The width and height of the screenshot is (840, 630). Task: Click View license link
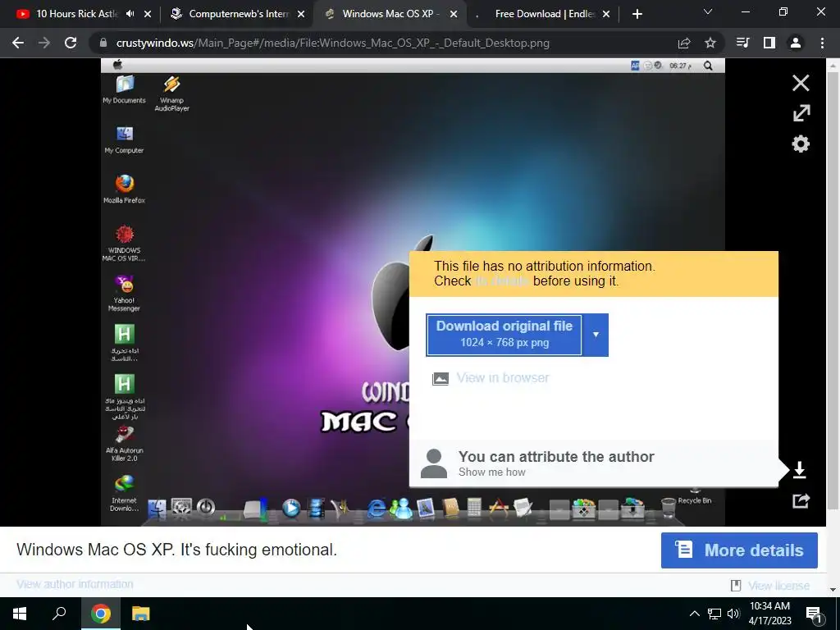(x=778, y=586)
